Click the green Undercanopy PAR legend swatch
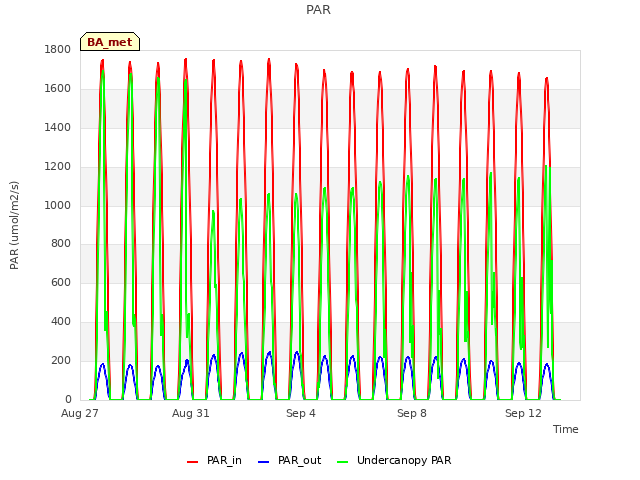Image resolution: width=640 pixels, height=480 pixels. (343, 462)
